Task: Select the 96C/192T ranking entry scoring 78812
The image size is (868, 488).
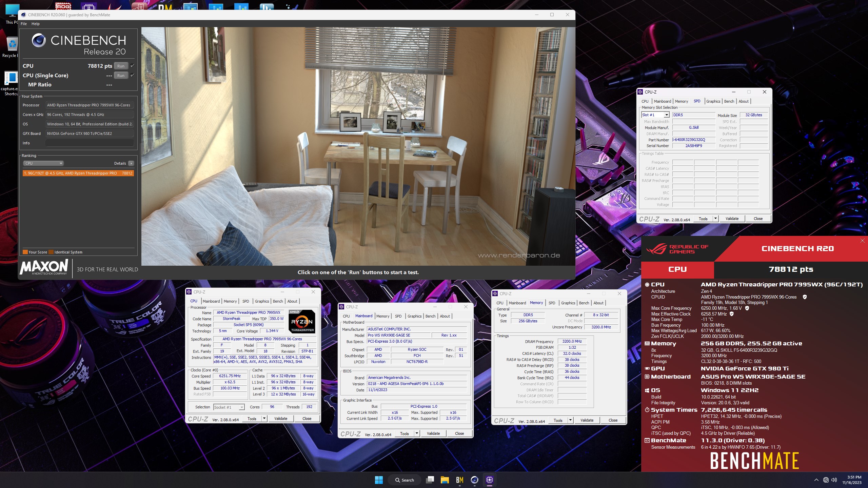Action: point(78,173)
